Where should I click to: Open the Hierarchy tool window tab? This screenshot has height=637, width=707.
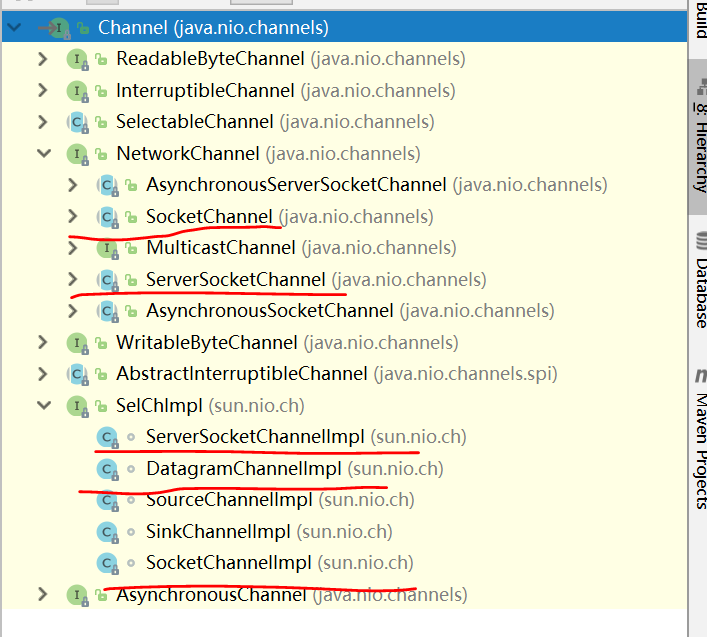click(x=698, y=137)
